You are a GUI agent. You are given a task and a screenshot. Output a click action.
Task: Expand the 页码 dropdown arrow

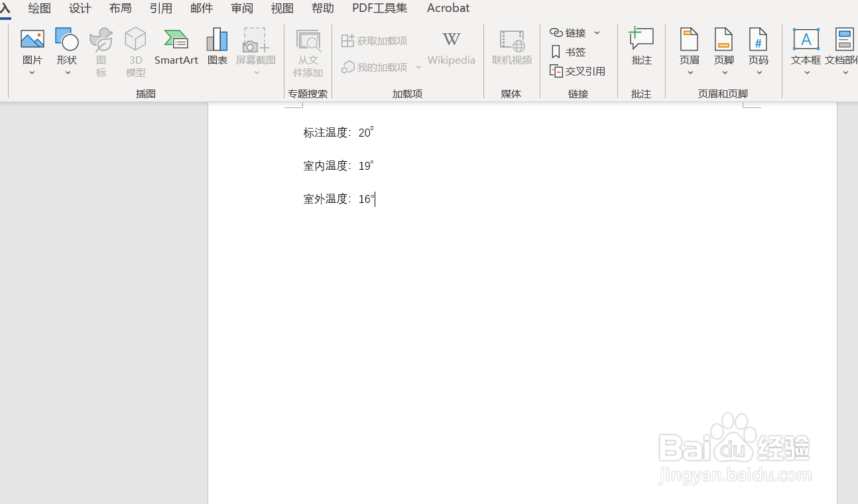[759, 73]
